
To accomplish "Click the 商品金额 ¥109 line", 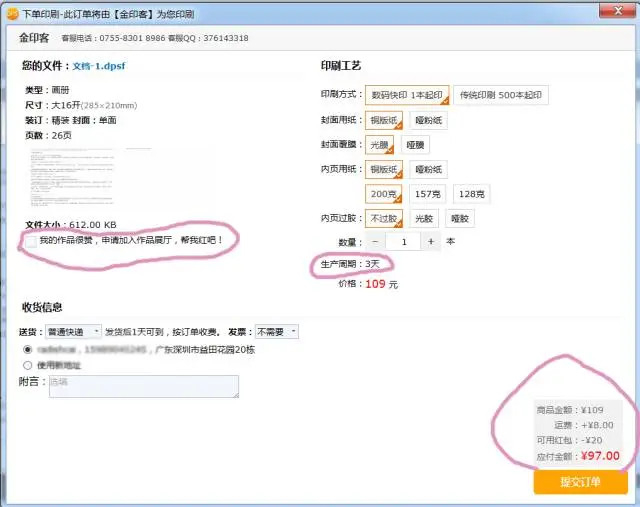I will click(570, 410).
